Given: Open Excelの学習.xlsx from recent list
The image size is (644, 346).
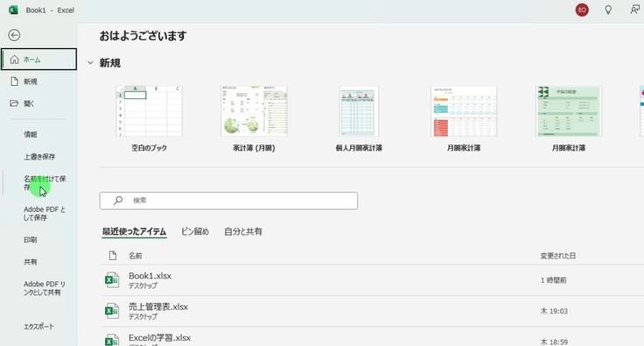Looking at the screenshot, I should [159, 338].
